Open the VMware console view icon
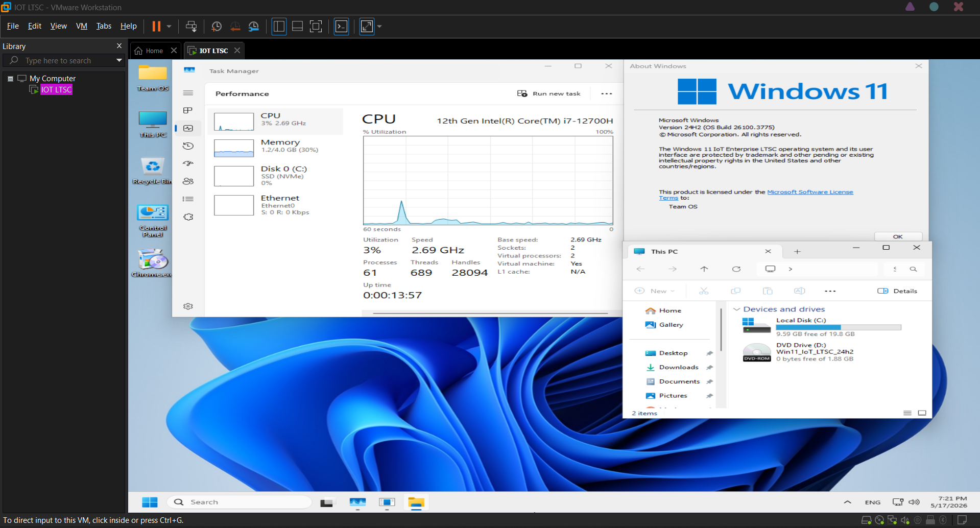 pos(341,26)
